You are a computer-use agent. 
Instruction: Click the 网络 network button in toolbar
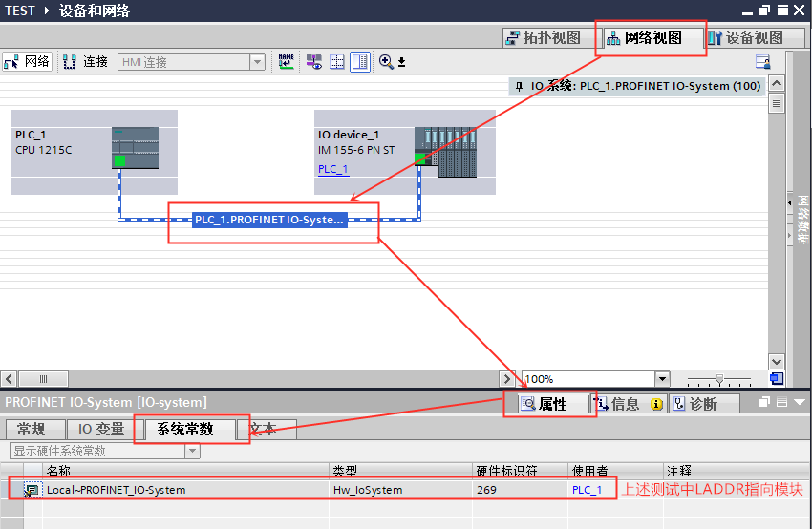coord(27,62)
